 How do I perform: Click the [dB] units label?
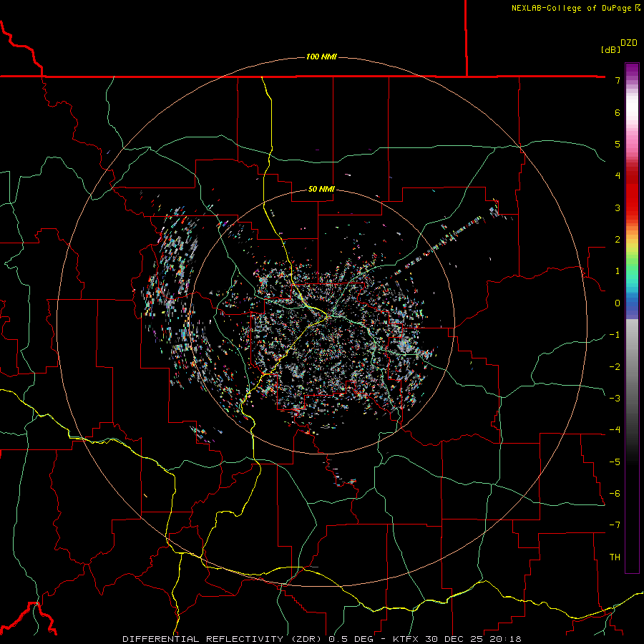click(610, 49)
